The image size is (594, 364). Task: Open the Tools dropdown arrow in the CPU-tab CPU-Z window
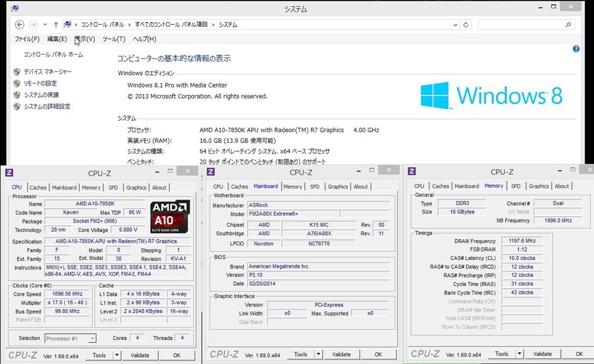click(117, 355)
